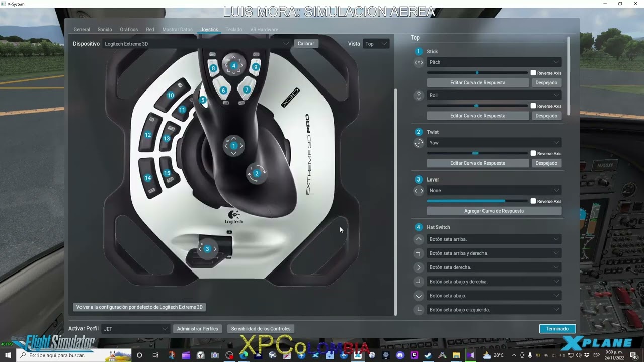Select base button marker 14
Viewport: 644px width, 362px height.
[148, 178]
